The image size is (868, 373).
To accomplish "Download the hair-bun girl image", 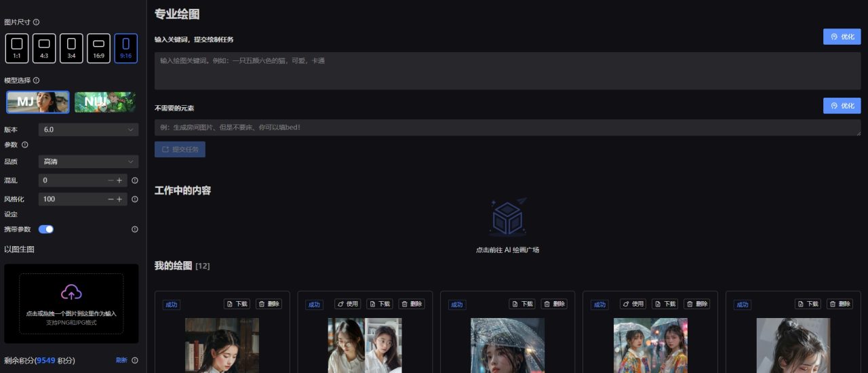I will (x=808, y=304).
